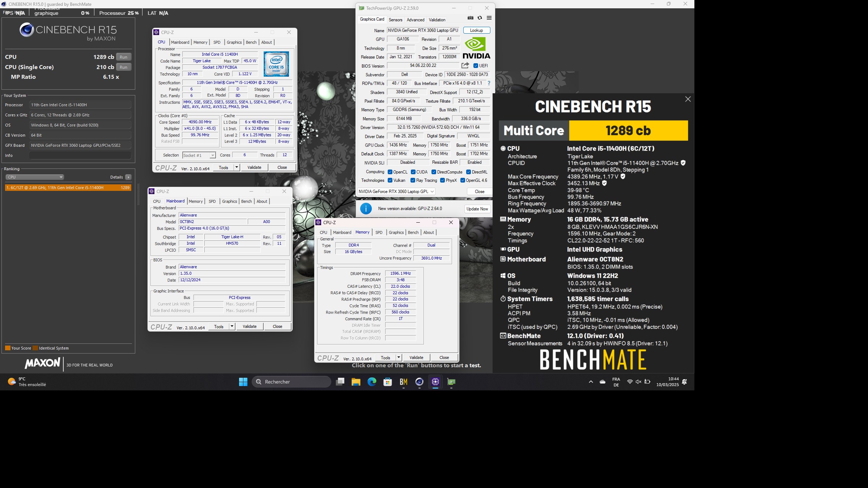Click the battery tray icon
Image resolution: width=868 pixels, height=488 pixels.
pyautogui.click(x=647, y=382)
